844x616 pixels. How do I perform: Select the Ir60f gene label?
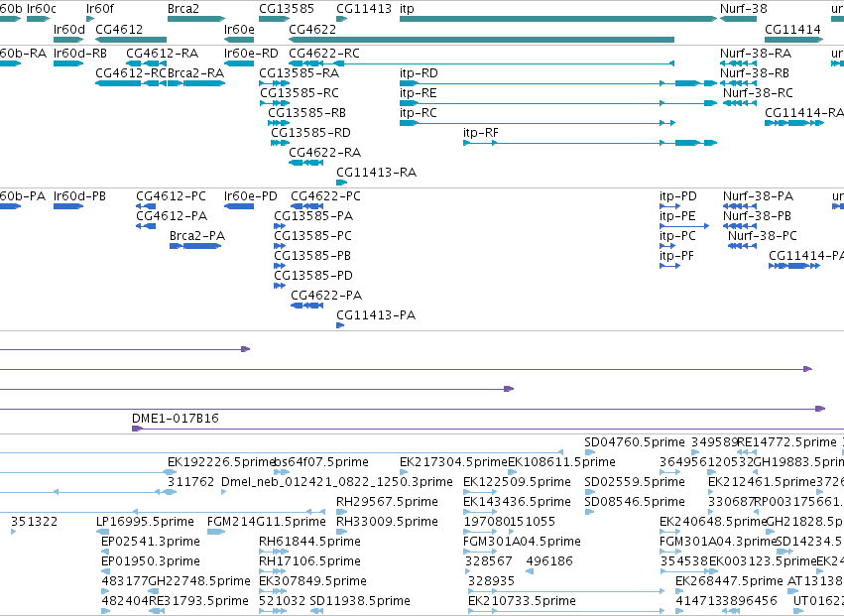pos(99,9)
